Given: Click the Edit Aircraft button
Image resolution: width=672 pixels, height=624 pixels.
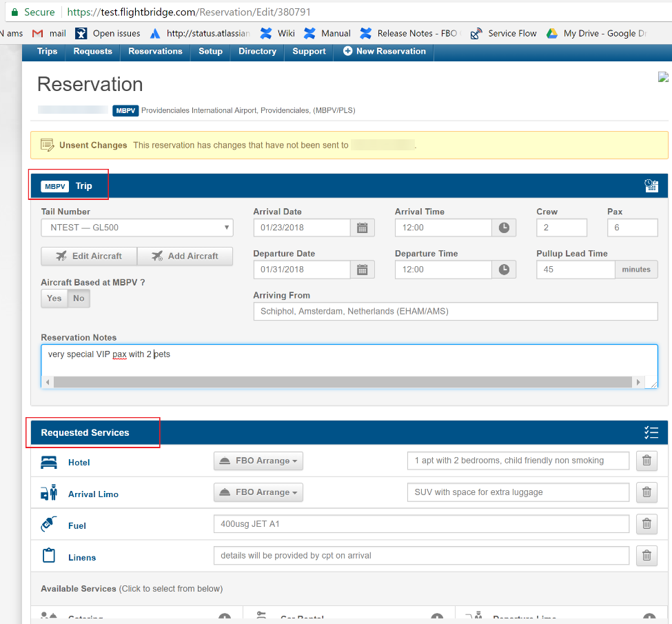Looking at the screenshot, I should point(88,256).
